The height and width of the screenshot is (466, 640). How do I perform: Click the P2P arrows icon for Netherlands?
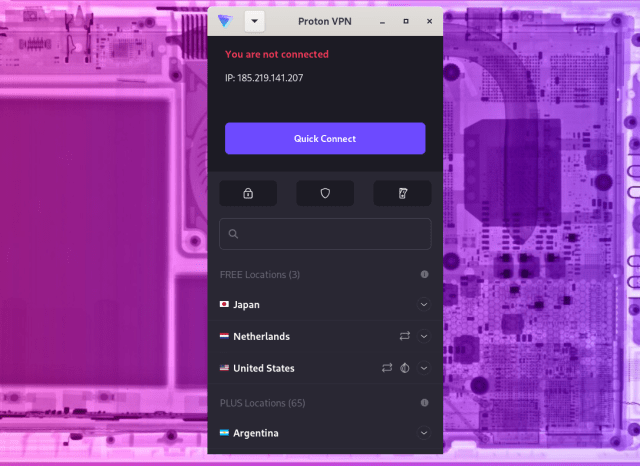[404, 336]
